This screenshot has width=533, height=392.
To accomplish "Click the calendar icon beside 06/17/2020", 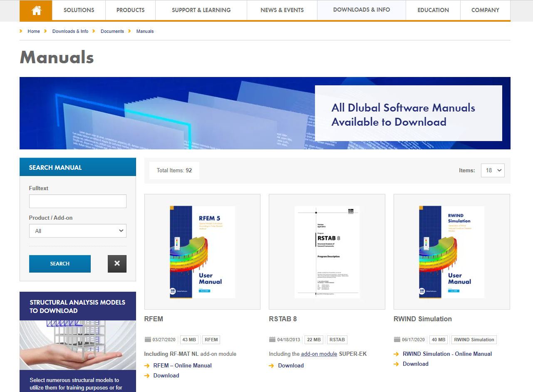I will click(397, 340).
